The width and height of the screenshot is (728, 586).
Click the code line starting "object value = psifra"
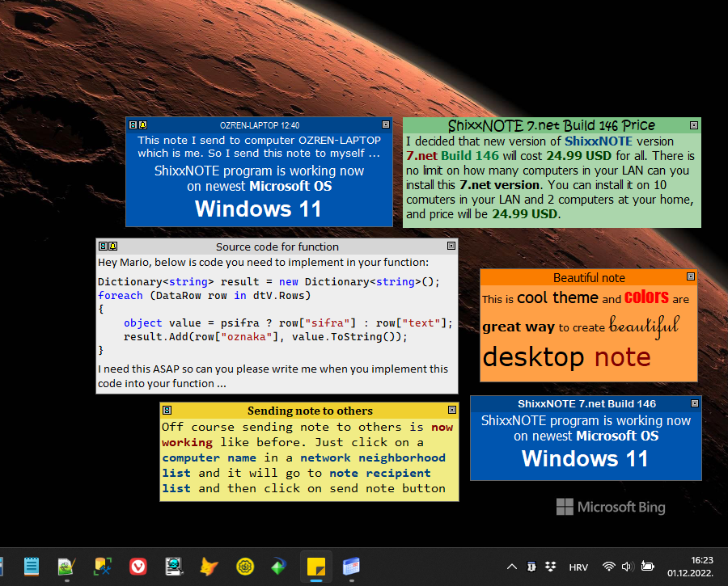click(288, 323)
